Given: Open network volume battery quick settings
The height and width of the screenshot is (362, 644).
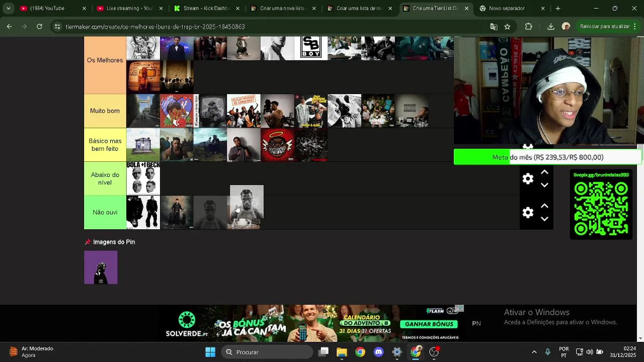Looking at the screenshot, I should tap(590, 352).
